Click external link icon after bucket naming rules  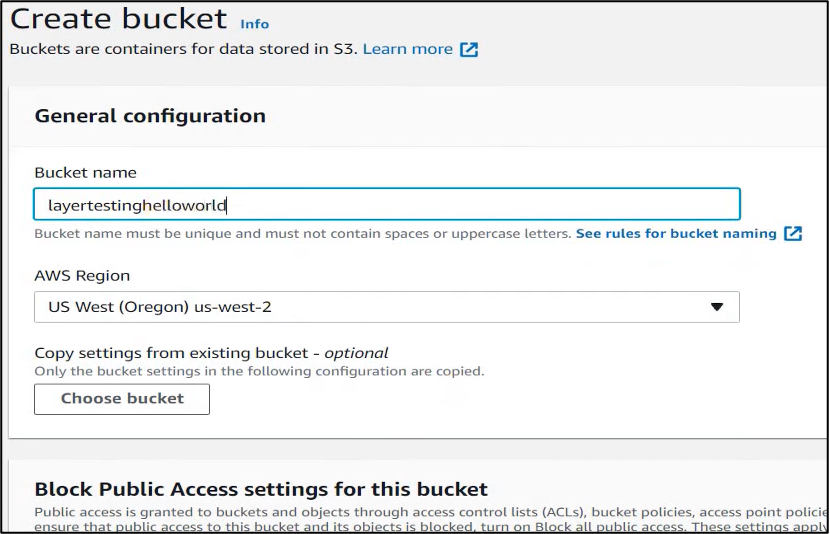(x=793, y=233)
